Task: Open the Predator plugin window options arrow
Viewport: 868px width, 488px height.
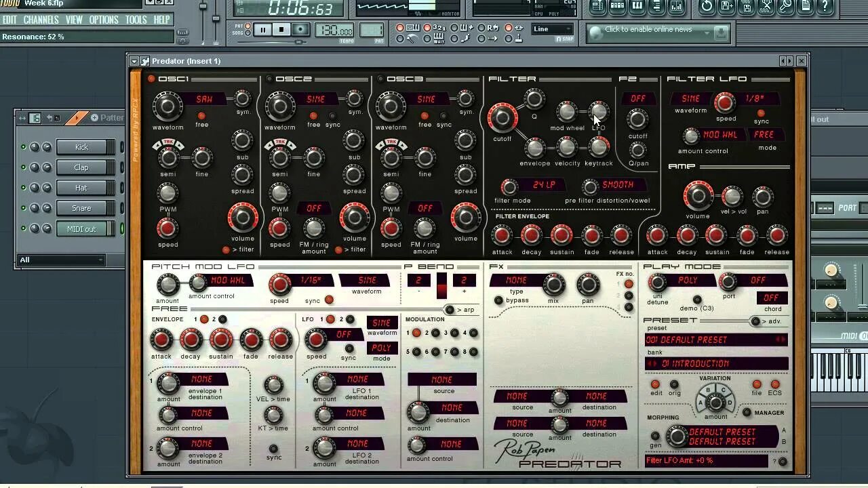Action: coord(135,61)
